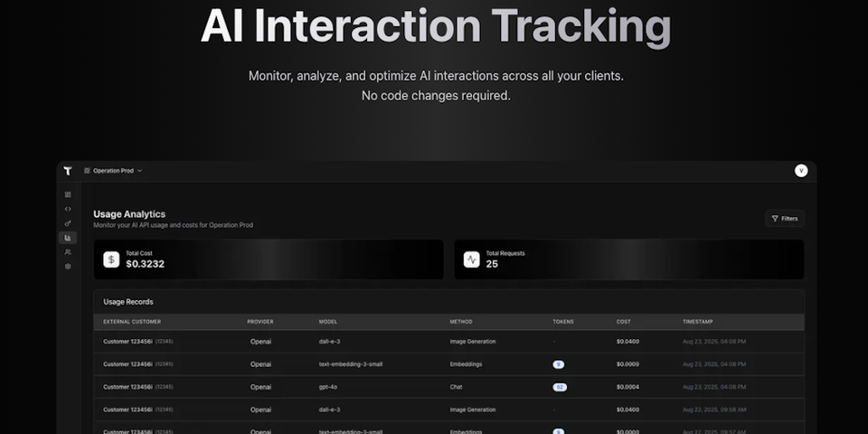Screen dimensions: 868x434
Task: Click the $0.3232 total cost value
Action: click(145, 264)
